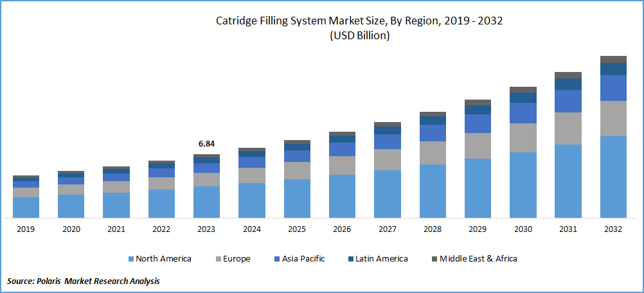Click the 2029 axis label
Image resolution: width=644 pixels, height=293 pixels.
click(478, 230)
